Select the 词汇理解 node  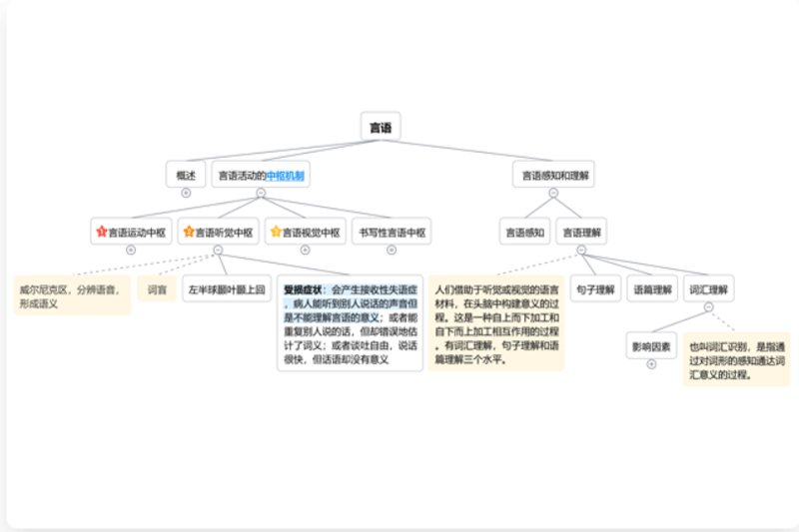pos(708,288)
